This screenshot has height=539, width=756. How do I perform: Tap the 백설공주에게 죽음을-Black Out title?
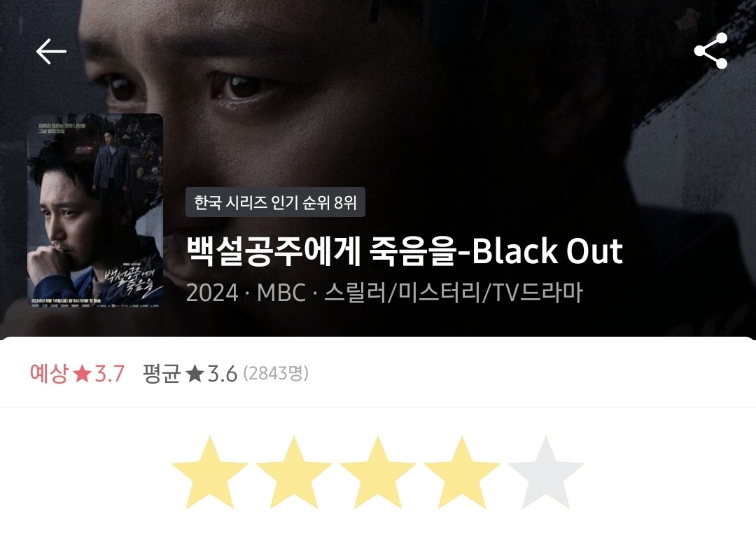coord(405,251)
